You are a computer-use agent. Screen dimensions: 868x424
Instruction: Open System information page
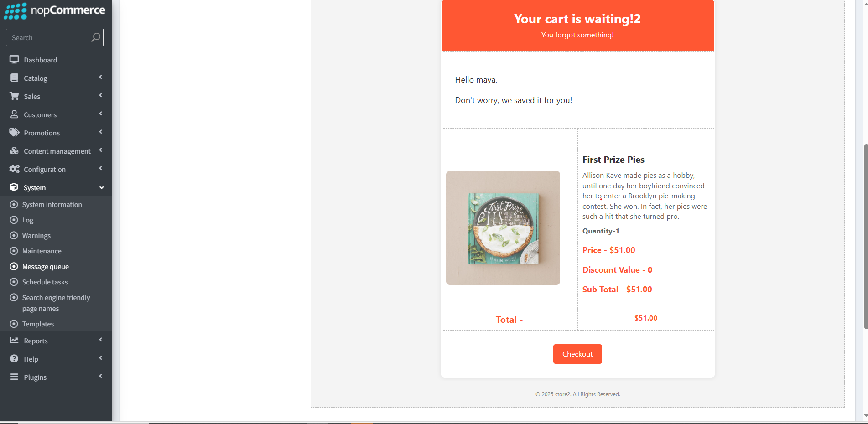[x=52, y=205]
